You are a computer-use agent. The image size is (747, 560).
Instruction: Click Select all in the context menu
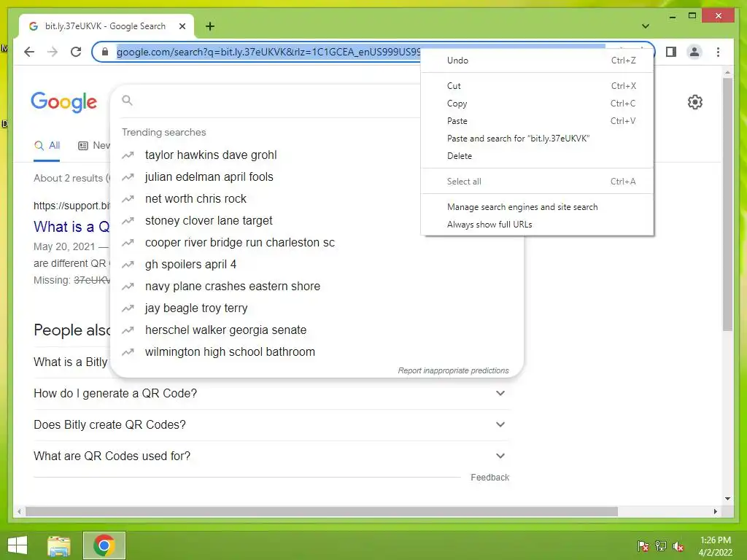[x=538, y=182]
